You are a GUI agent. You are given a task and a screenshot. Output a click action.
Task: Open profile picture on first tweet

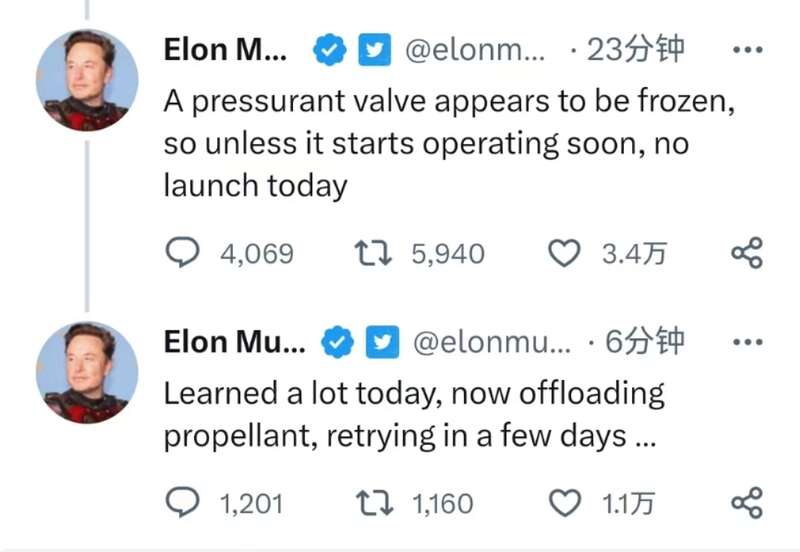click(x=87, y=81)
